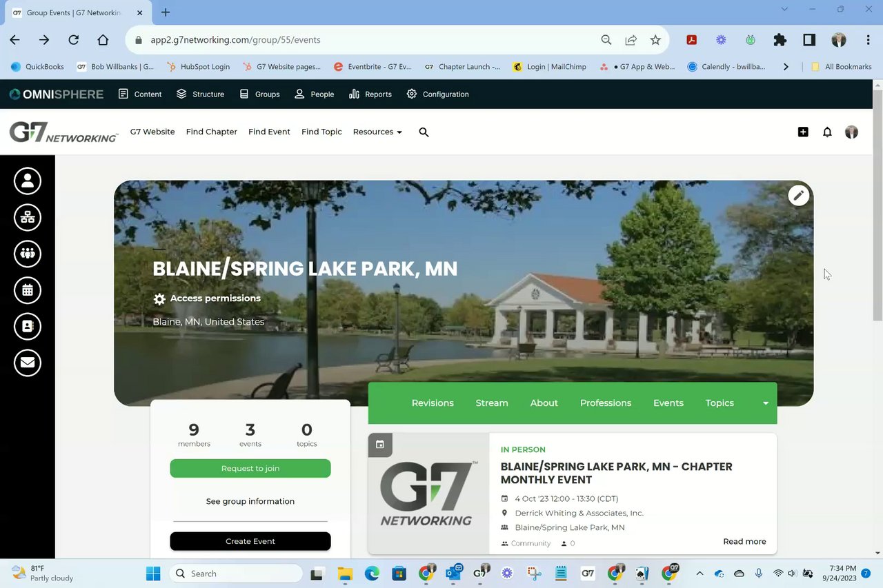
Task: Click the taskbar Search box
Action: tap(236, 574)
